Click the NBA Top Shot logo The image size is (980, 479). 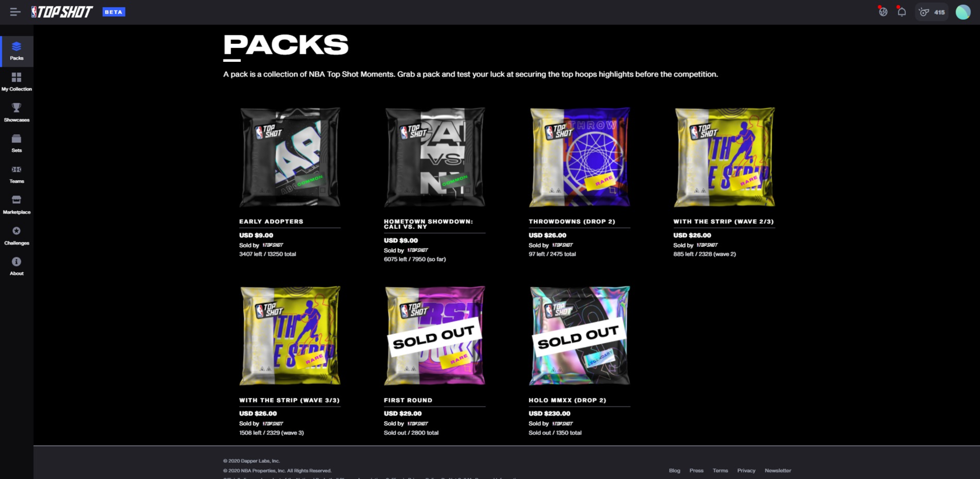[62, 12]
